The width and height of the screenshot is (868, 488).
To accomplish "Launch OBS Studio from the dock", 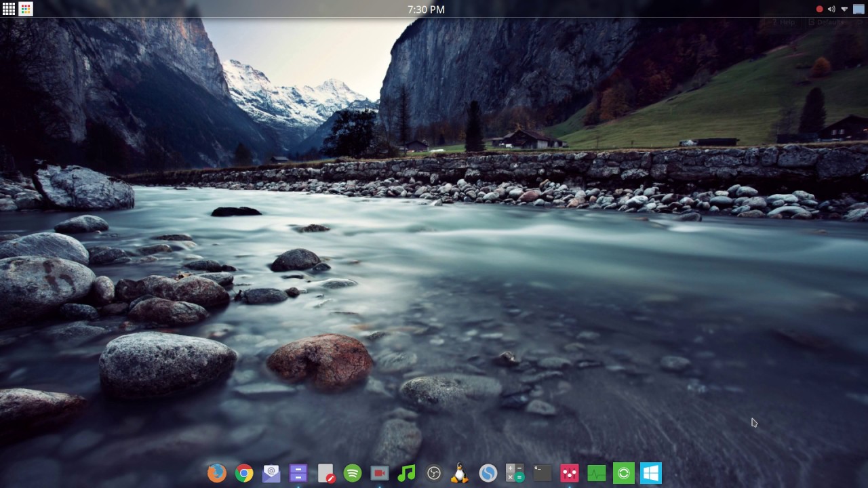I will tap(434, 473).
